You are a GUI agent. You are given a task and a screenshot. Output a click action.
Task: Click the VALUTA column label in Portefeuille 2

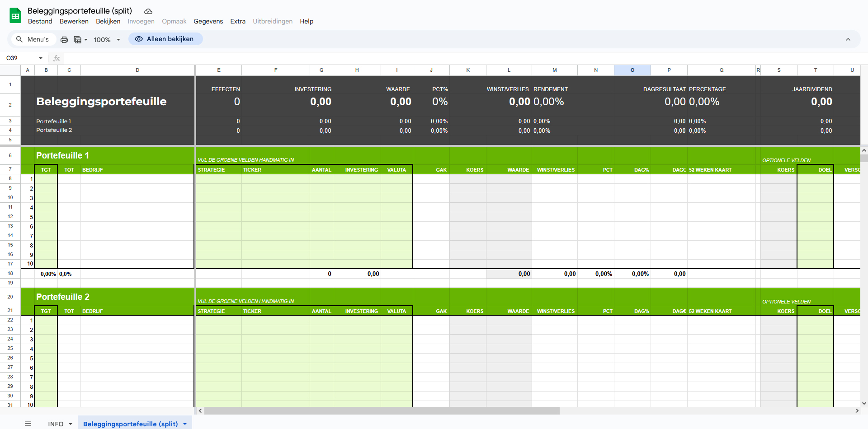pyautogui.click(x=396, y=311)
